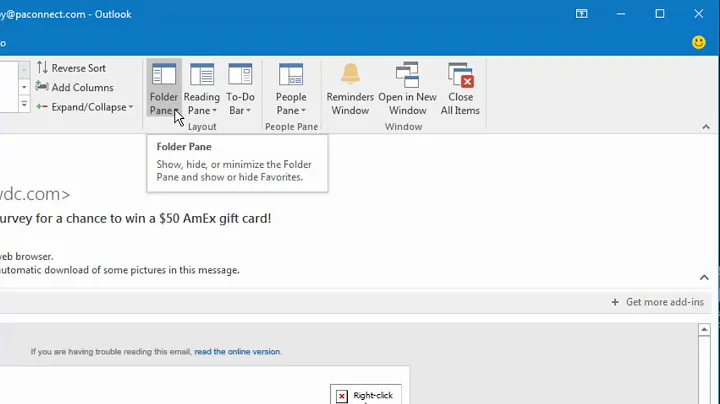The image size is (720, 404).
Task: Open in New Window
Action: (x=407, y=89)
